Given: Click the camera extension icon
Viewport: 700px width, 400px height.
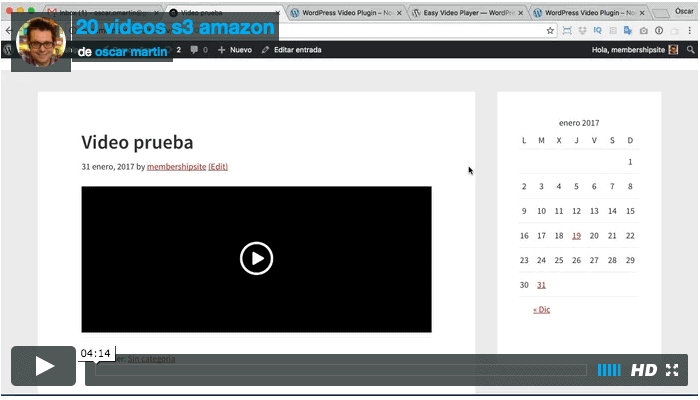Looking at the screenshot, I should pyautogui.click(x=643, y=31).
